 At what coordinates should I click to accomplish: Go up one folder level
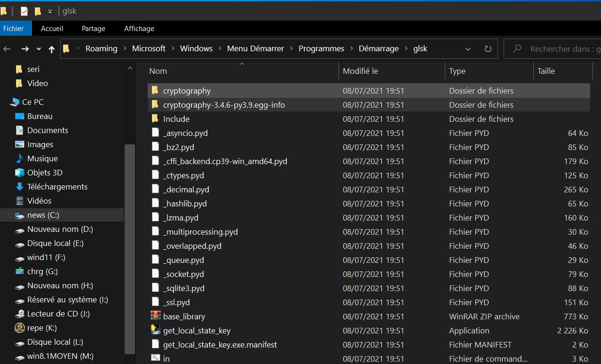[x=52, y=49]
